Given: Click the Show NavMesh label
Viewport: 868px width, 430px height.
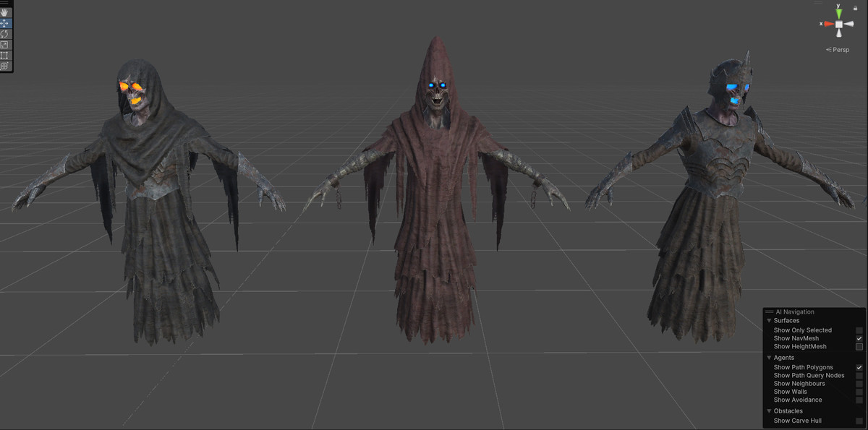Looking at the screenshot, I should (796, 338).
